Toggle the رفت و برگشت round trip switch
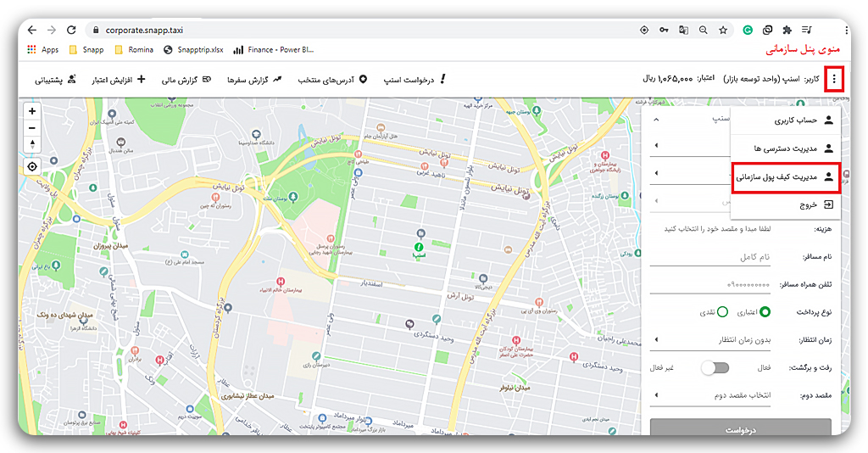The width and height of the screenshot is (868, 453). point(715,367)
